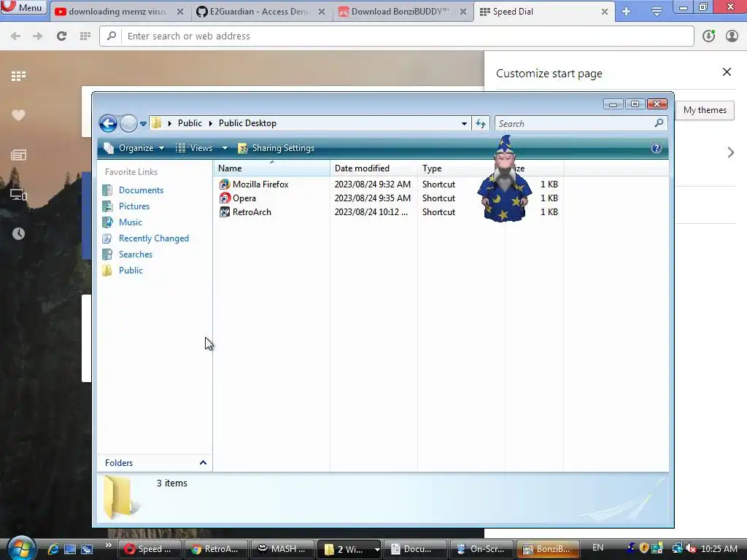The height and width of the screenshot is (560, 747).
Task: Close the Customize start page panel
Action: click(727, 72)
